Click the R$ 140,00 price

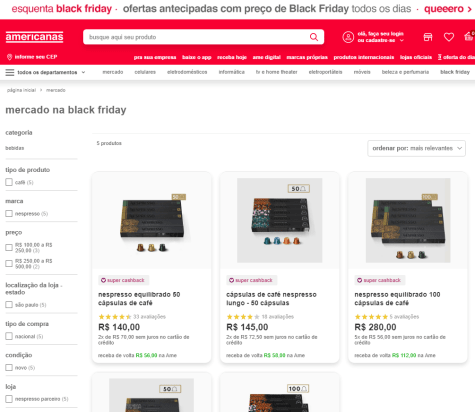[x=119, y=327]
